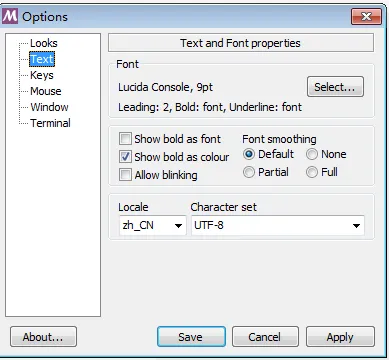Viewport: 389px width, 360px height.
Task: Open the Character set dropdown
Action: click(278, 225)
